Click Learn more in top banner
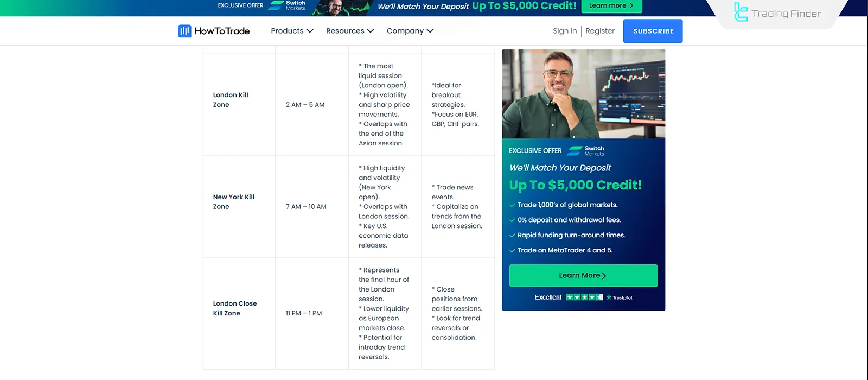Viewport: 868px width, 380px height. (611, 5)
